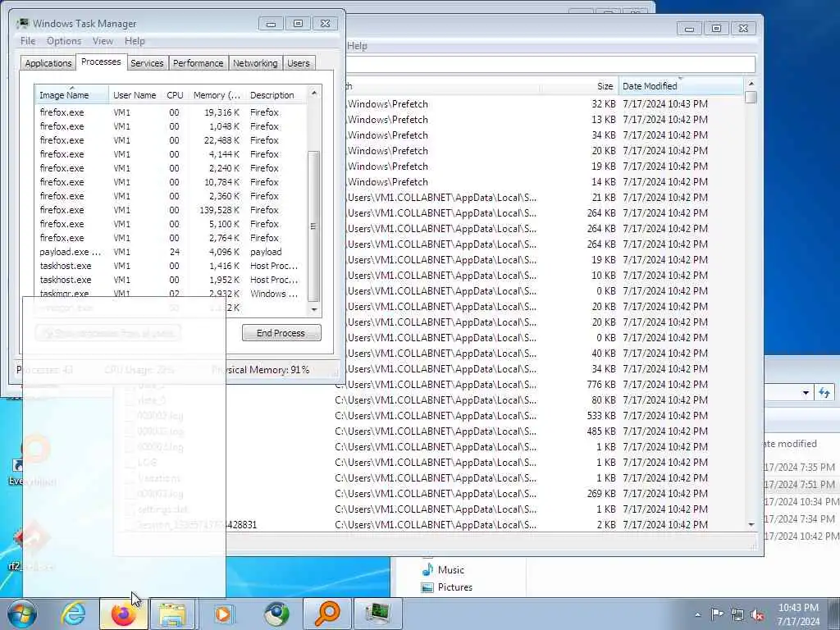Click the refresh arrows icon in Explorer
840x630 pixels.
[x=824, y=393]
